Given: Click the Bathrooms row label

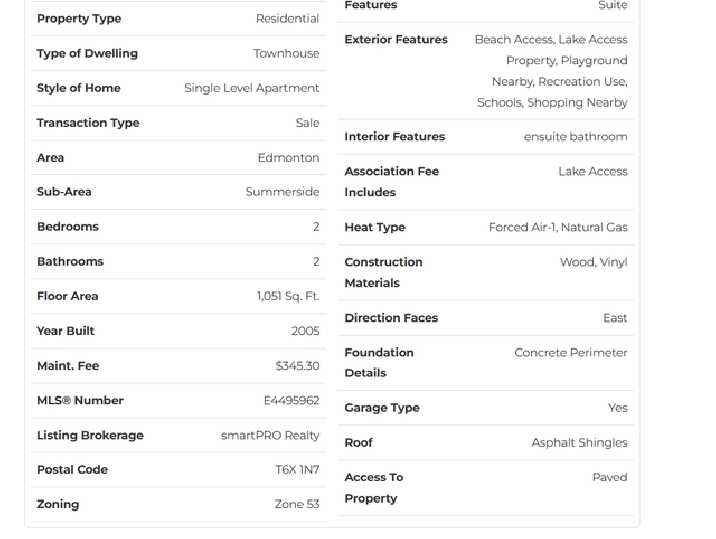Looking at the screenshot, I should tap(71, 262).
